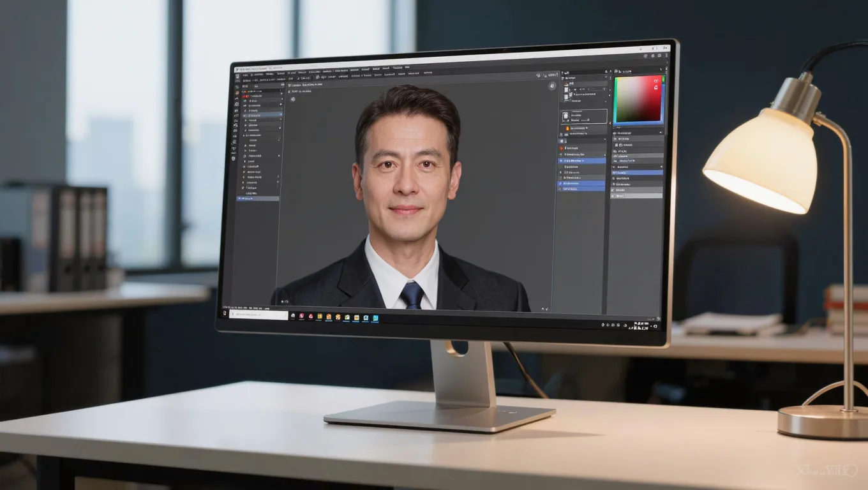The height and width of the screenshot is (490, 868).
Task: Open the Windows Start button on the taskbar
Action: 224,314
